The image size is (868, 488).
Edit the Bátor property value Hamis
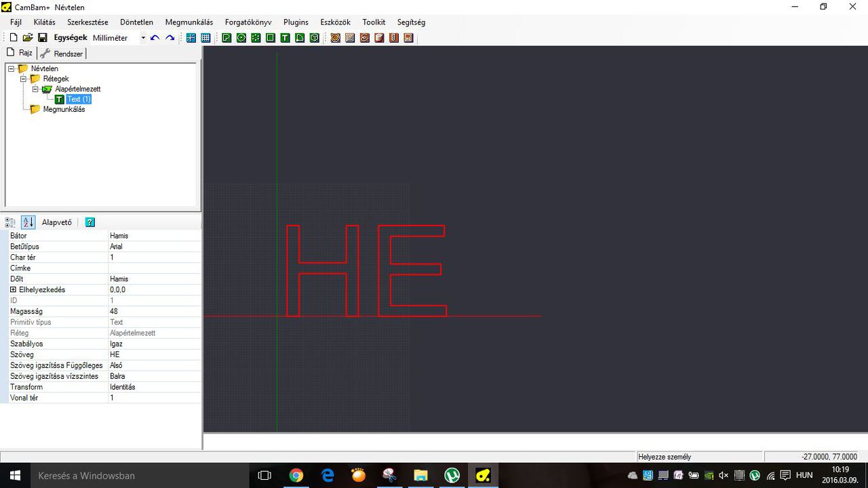[155, 236]
